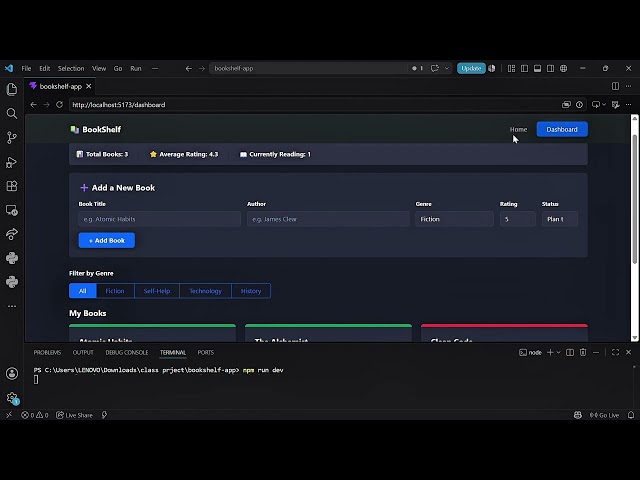640x480 pixels.
Task: Open the Accounts menu icon
Action: pyautogui.click(x=12, y=373)
